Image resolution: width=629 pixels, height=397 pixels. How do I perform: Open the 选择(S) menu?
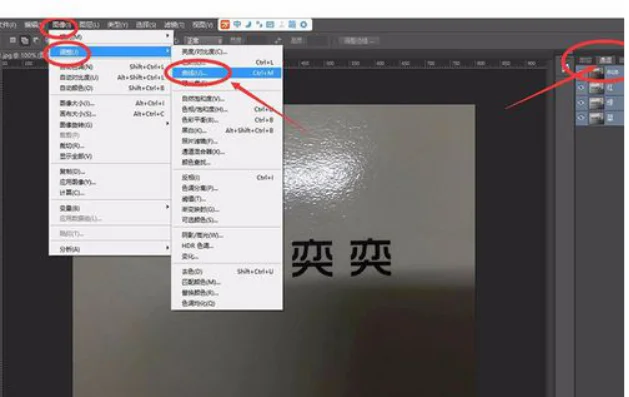pyautogui.click(x=146, y=25)
